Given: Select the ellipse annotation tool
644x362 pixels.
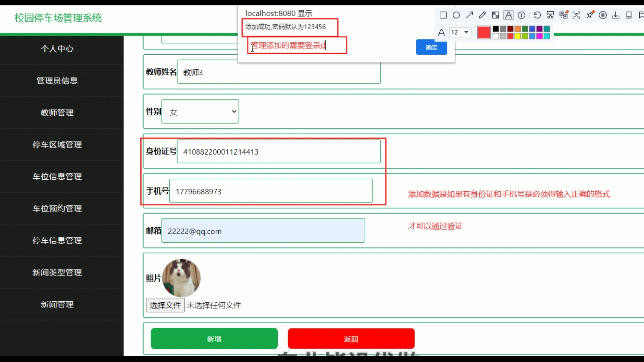Looking at the screenshot, I should coord(456,15).
